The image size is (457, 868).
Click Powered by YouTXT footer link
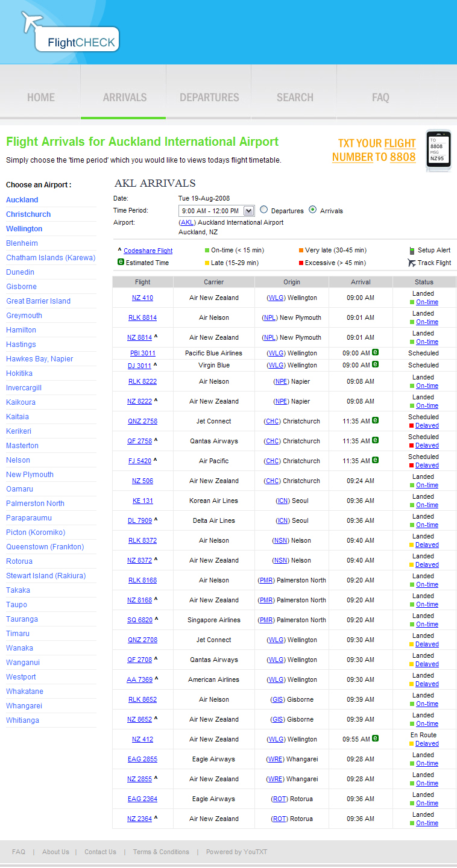236,852
